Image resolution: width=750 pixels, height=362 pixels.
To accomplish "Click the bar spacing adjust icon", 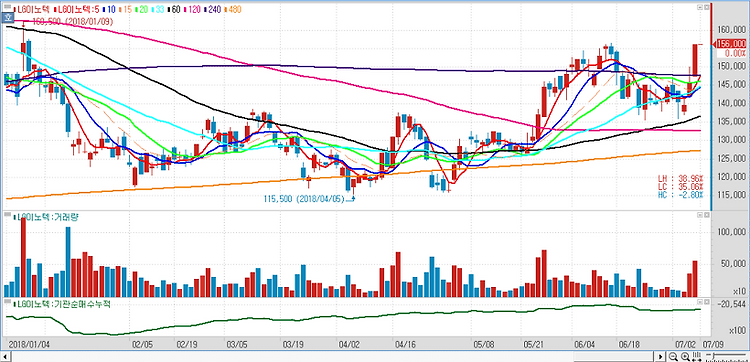I will pyautogui.click(x=696, y=357).
